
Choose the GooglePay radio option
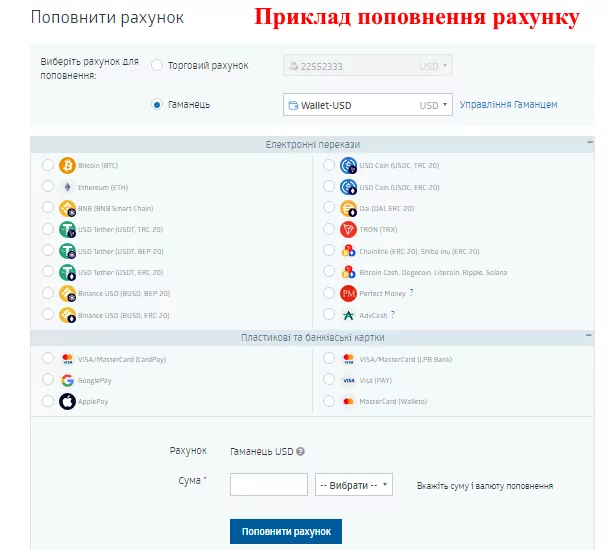tap(48, 379)
